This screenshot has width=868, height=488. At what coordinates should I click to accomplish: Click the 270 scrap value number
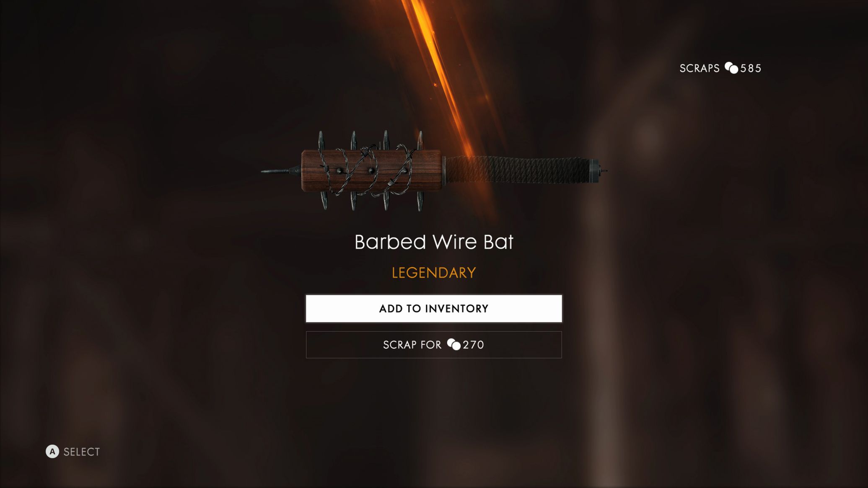tap(473, 345)
